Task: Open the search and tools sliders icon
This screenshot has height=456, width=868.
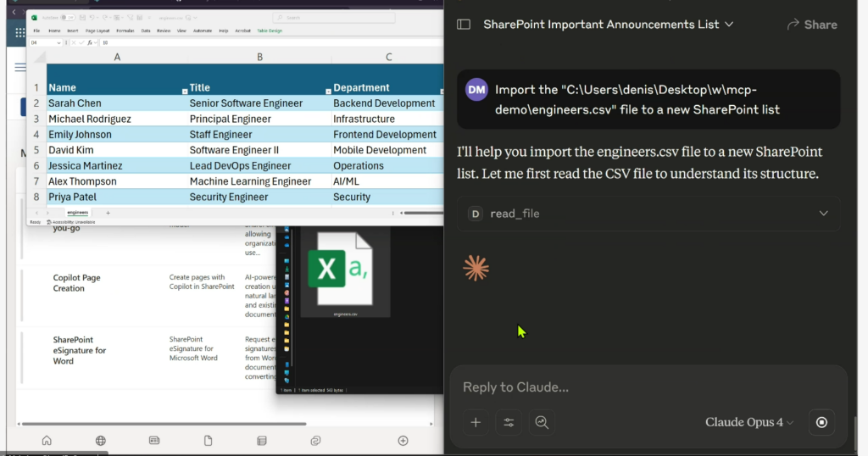Action: tap(509, 422)
